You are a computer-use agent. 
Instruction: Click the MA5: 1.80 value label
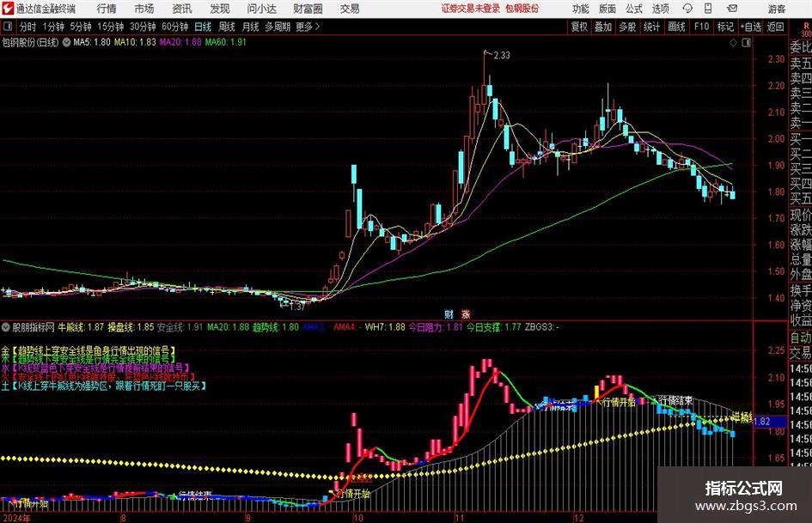[x=92, y=42]
